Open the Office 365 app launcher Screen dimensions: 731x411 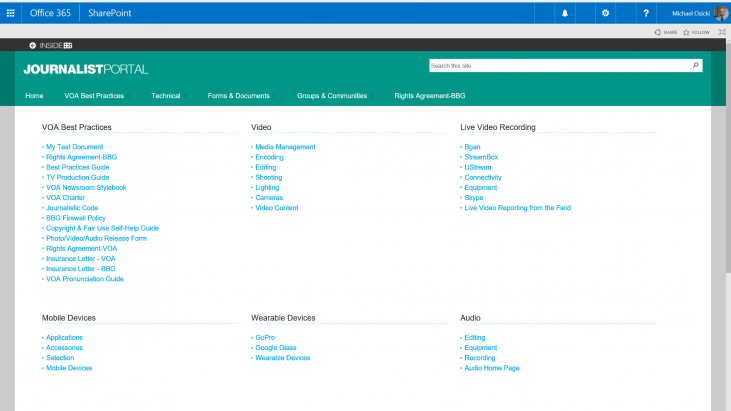pos(10,13)
